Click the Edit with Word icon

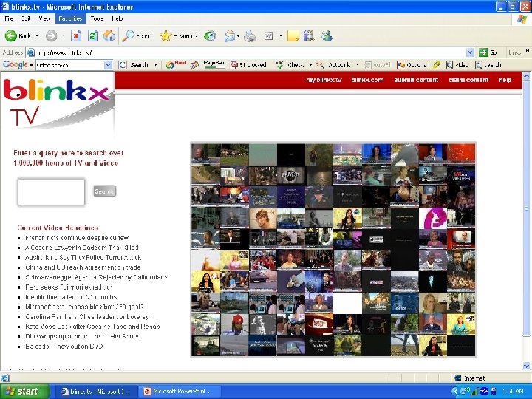tap(269, 35)
